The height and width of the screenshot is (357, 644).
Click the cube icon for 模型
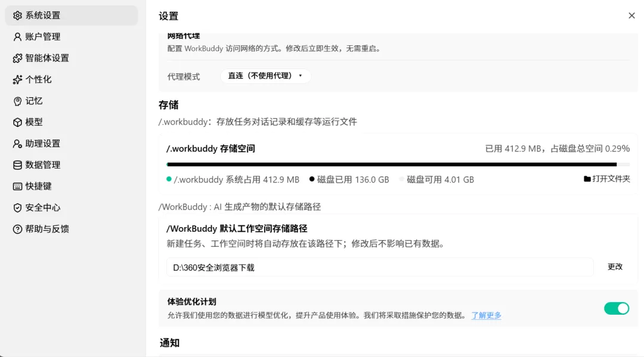click(x=17, y=122)
